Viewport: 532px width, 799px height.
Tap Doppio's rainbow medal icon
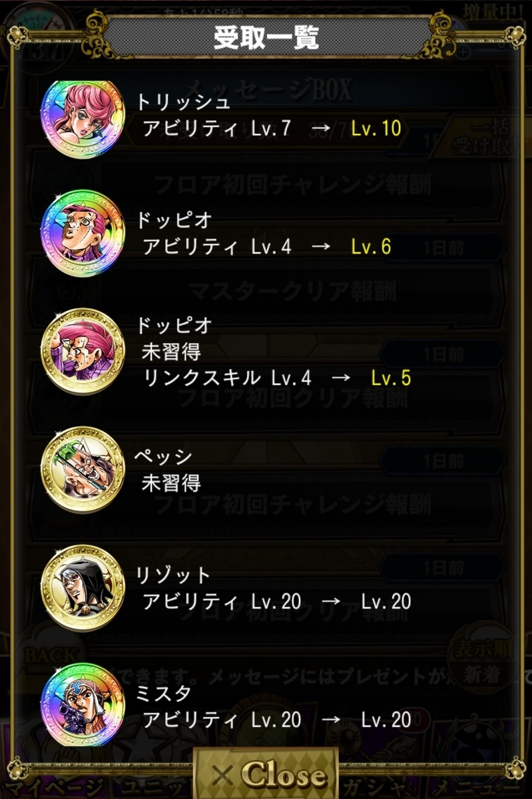coord(83,234)
